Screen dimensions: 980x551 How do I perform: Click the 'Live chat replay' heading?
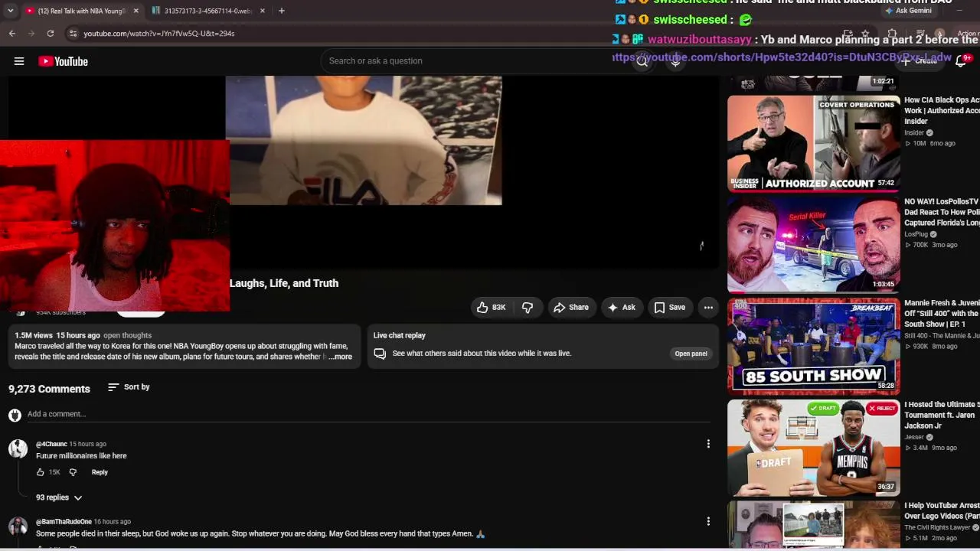399,335
